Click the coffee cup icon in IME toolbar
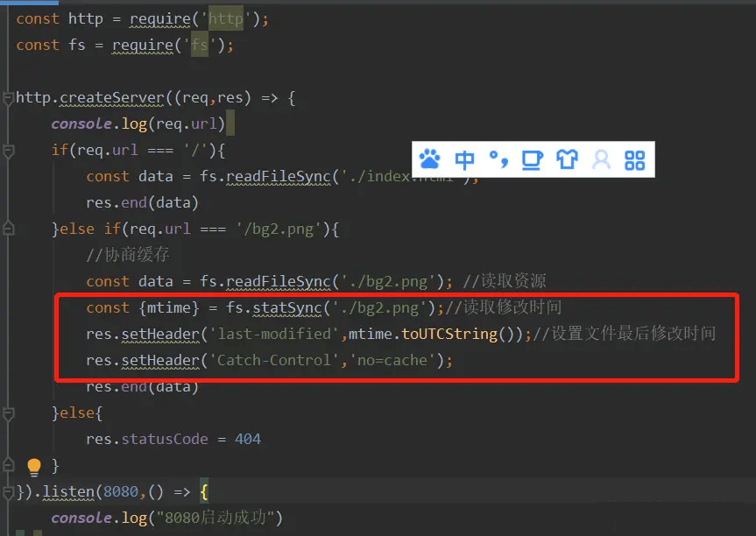 click(532, 159)
